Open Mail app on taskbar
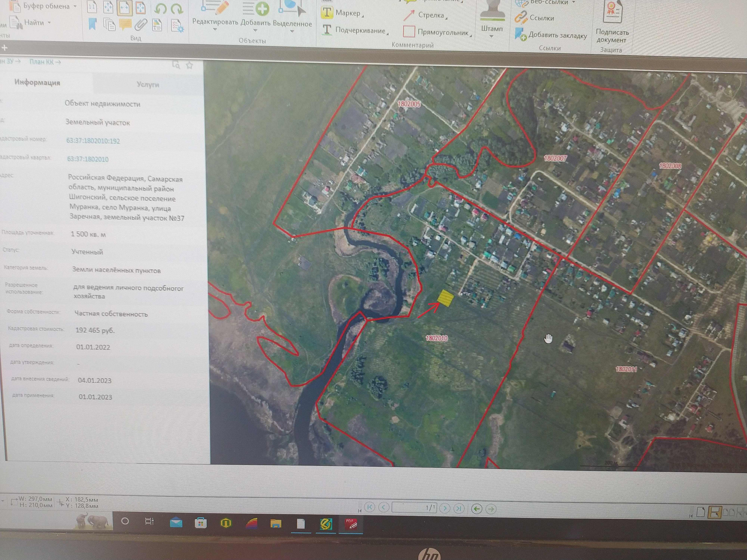This screenshot has height=560, width=747. 176,522
